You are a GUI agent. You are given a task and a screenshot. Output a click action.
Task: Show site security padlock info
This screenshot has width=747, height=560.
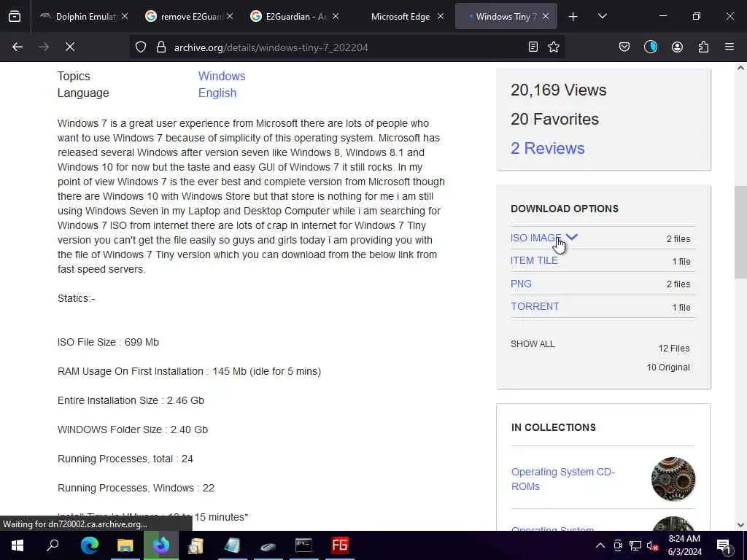coord(161,47)
